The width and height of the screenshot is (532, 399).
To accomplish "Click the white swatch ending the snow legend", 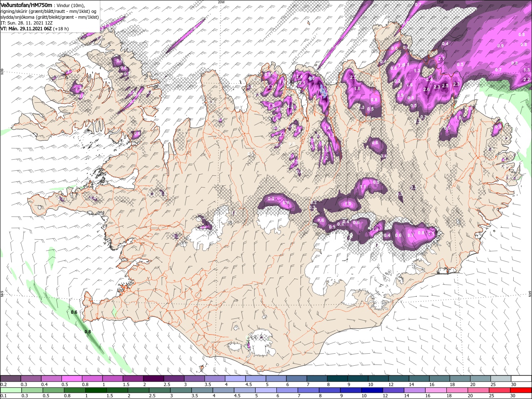I will point(521,379).
